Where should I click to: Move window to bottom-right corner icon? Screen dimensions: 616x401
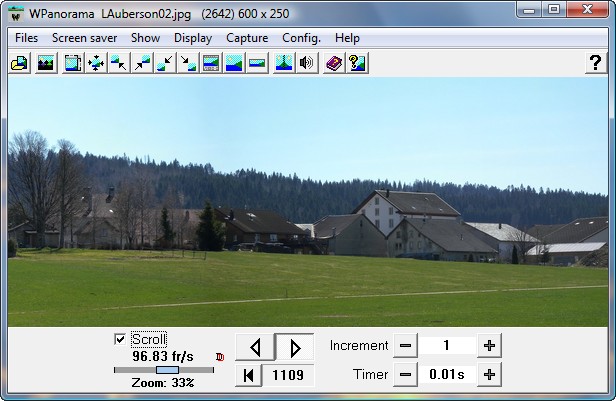tap(188, 63)
